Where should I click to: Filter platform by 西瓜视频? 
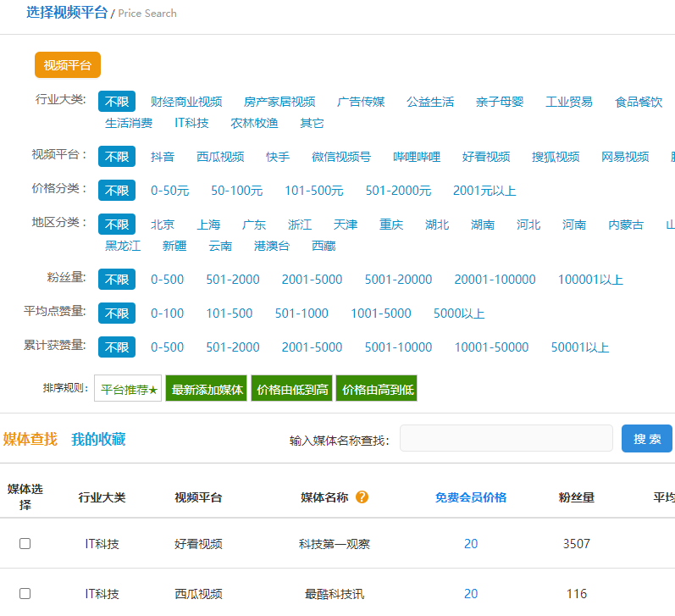coord(220,157)
